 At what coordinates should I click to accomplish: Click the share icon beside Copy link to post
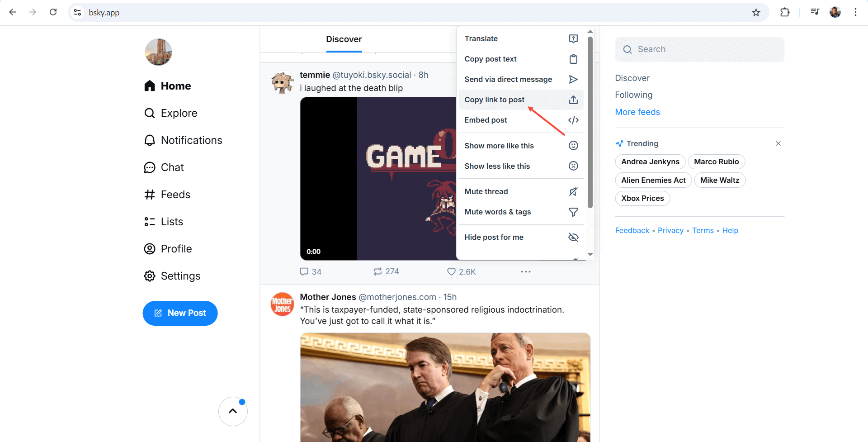pos(573,100)
